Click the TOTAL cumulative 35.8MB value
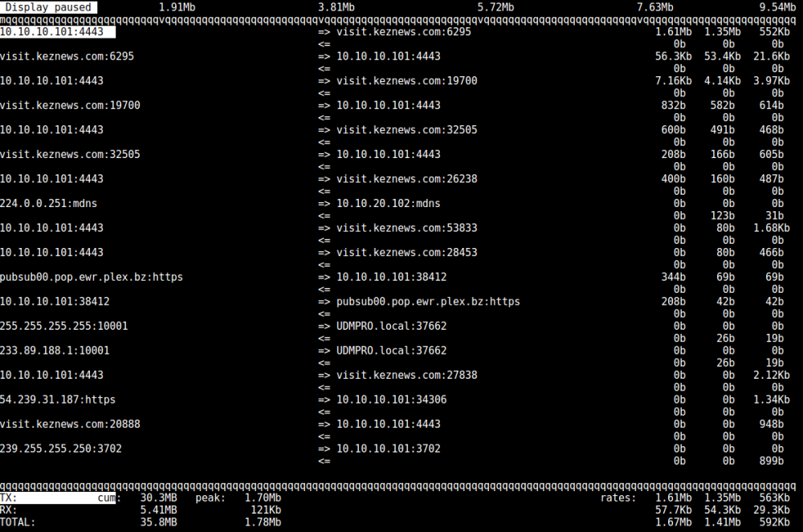 click(x=159, y=523)
